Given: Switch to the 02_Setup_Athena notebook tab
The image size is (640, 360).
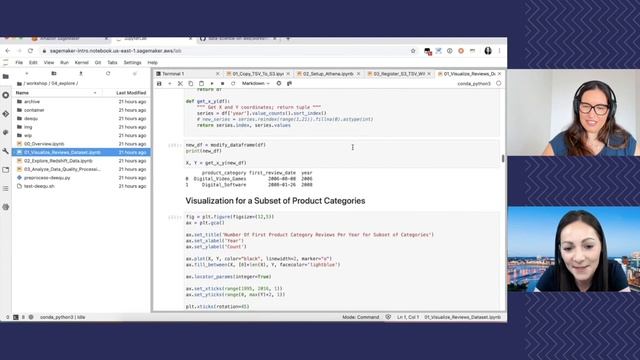Looking at the screenshot, I should click(x=328, y=74).
